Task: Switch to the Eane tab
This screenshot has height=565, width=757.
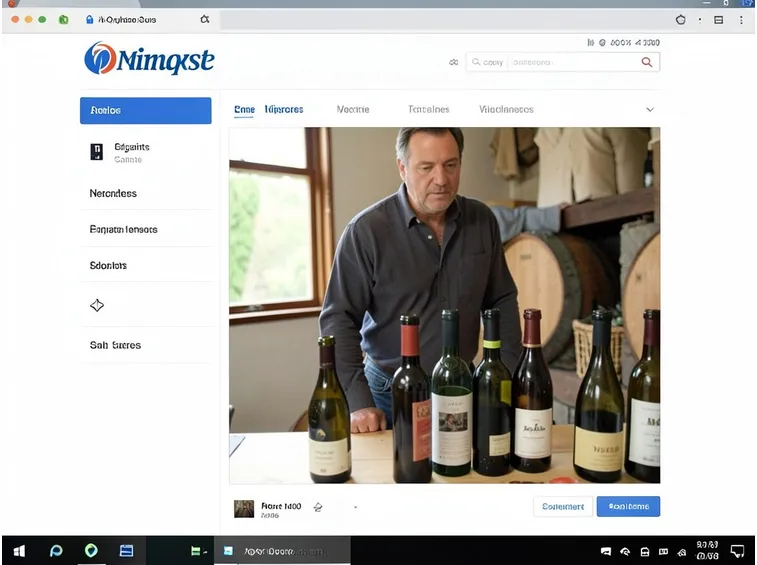Action: [244, 110]
